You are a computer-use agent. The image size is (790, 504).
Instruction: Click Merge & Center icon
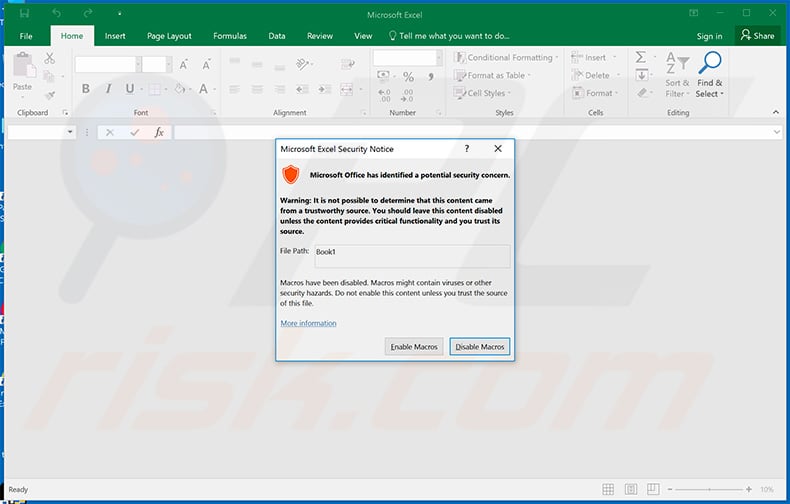click(347, 89)
